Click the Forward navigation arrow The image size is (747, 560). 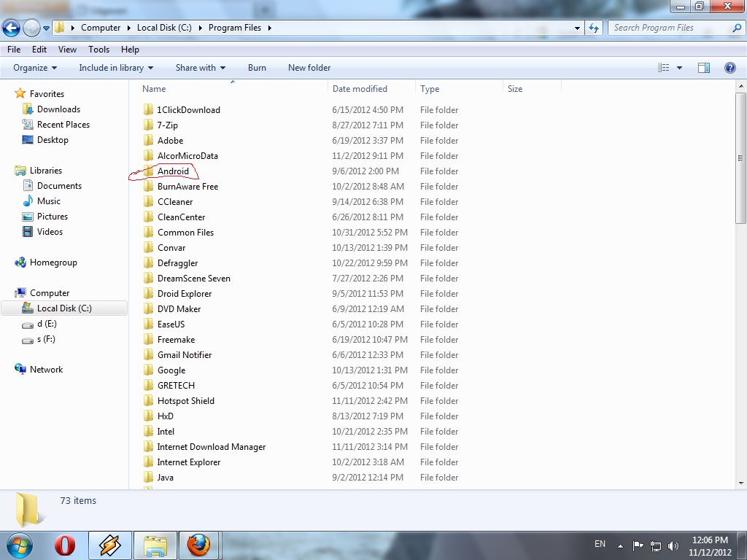pos(31,28)
